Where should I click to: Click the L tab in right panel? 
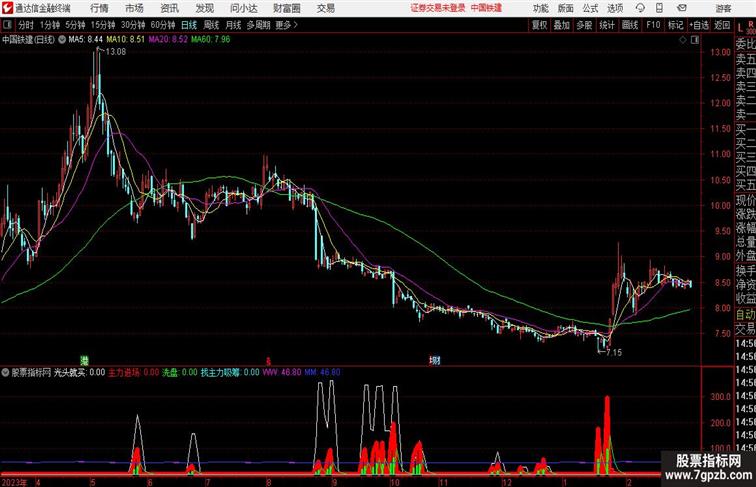(740, 28)
